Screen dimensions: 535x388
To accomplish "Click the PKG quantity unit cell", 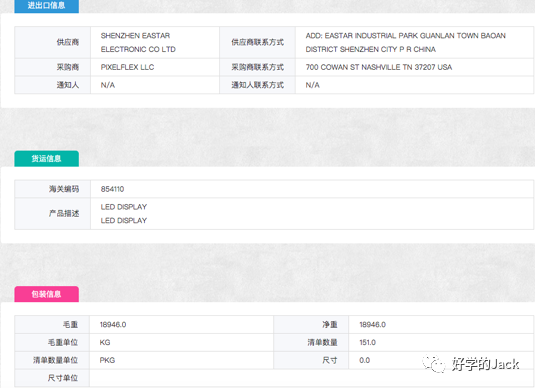I will [x=181, y=360].
